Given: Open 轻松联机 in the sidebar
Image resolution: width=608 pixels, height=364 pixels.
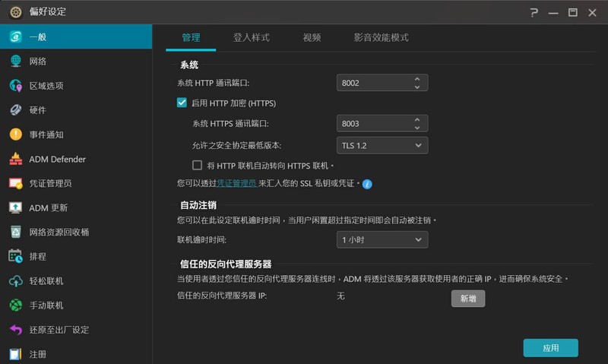Looking at the screenshot, I should pos(76,281).
